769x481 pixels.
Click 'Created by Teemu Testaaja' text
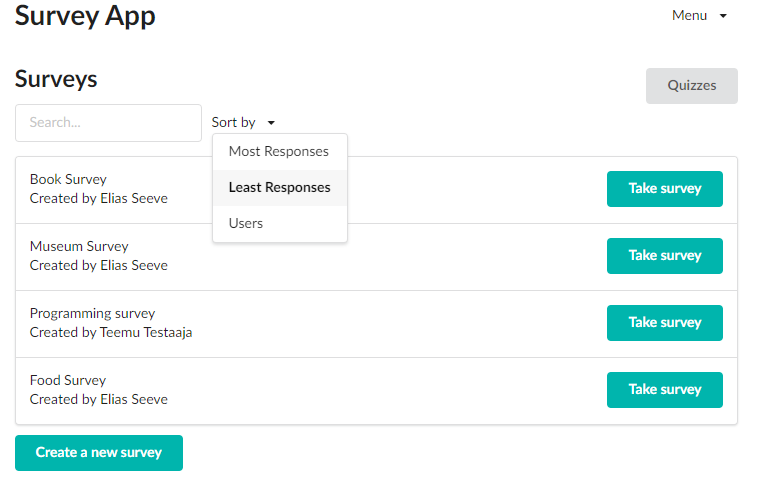click(111, 332)
